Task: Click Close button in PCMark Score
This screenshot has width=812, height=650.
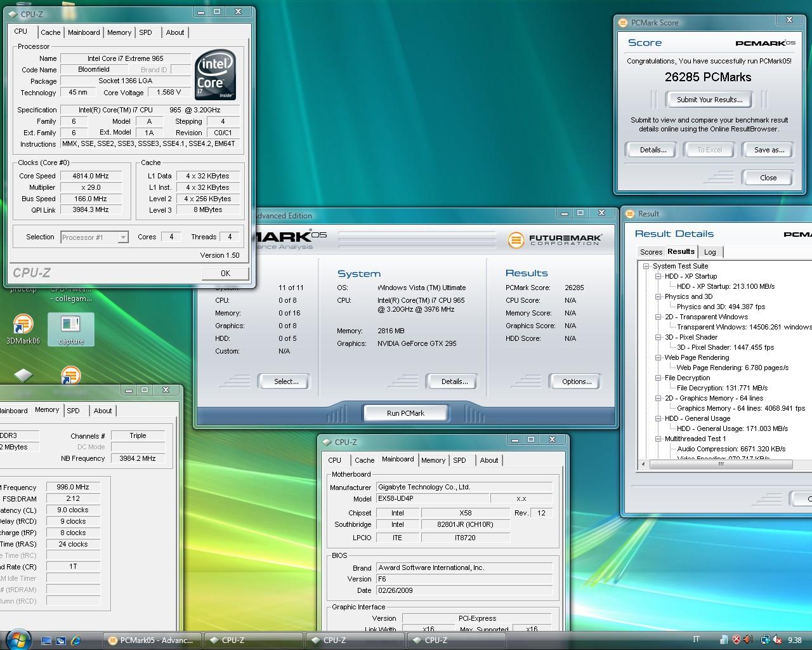Action: tap(768, 178)
